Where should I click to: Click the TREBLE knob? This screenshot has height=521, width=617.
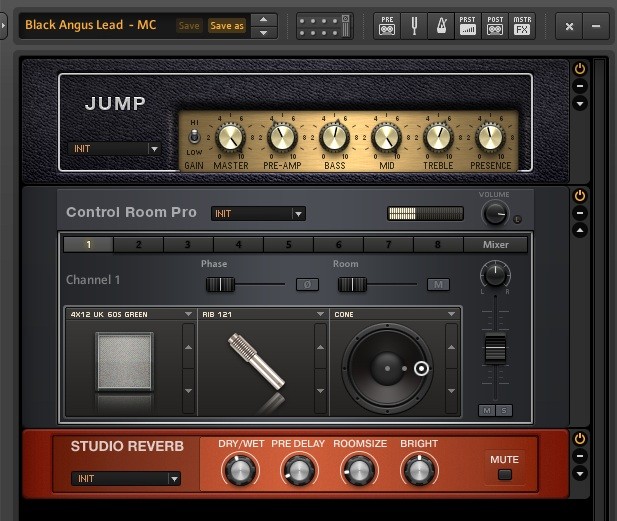click(x=438, y=138)
